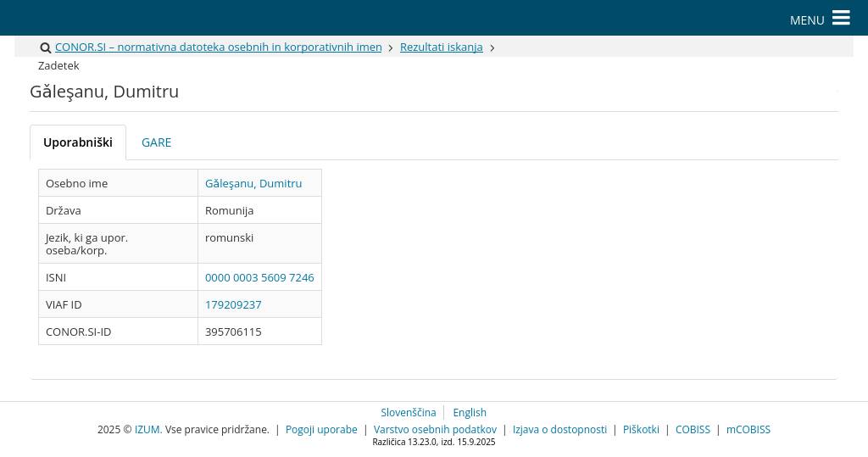
Task: Open the Găleşanu, Dumitru name link
Action: (x=253, y=183)
